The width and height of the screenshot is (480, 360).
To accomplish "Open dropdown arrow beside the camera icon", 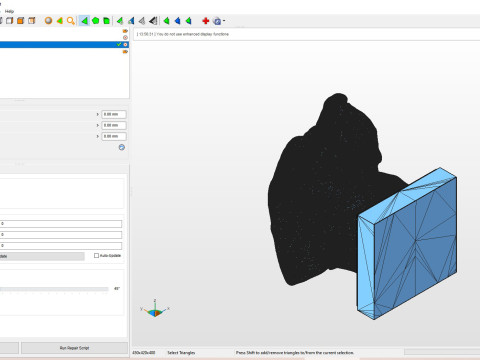I will pos(224,21).
